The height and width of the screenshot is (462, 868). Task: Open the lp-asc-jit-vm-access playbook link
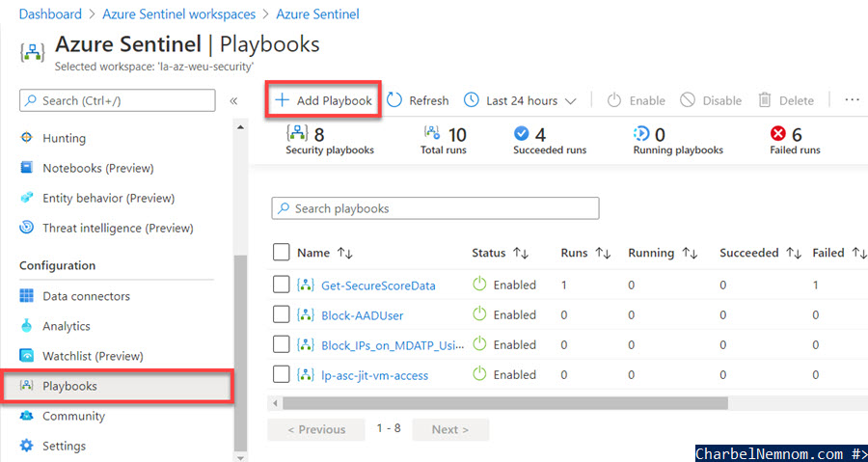click(375, 376)
